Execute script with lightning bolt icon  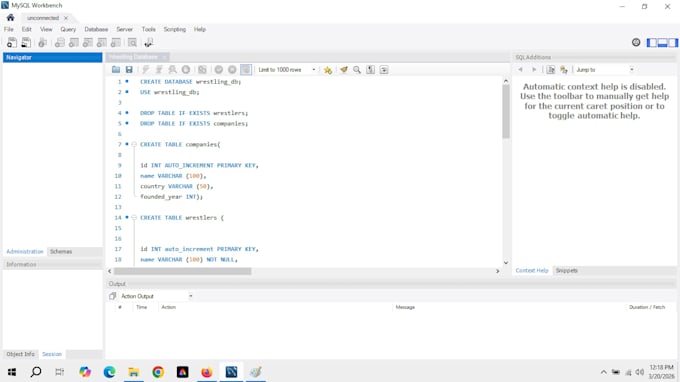[x=145, y=69]
